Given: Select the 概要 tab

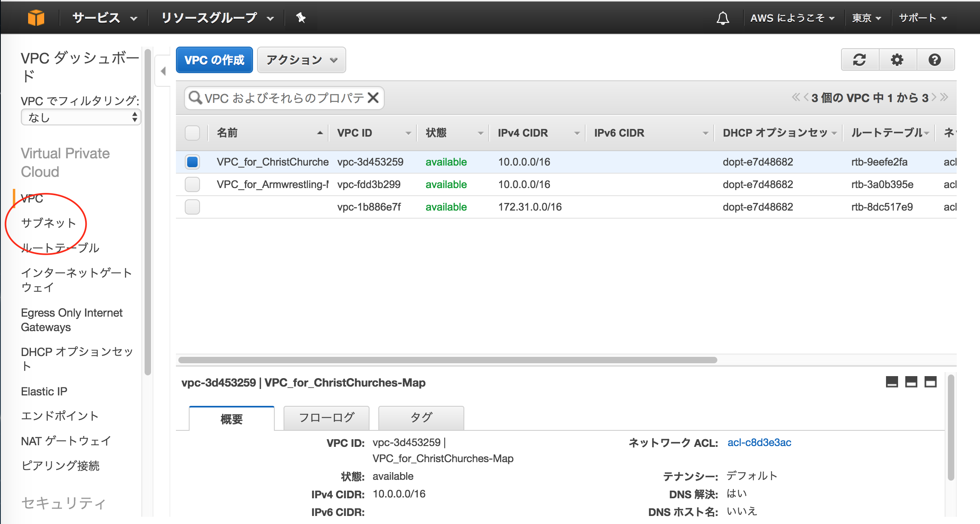Looking at the screenshot, I should click(232, 419).
